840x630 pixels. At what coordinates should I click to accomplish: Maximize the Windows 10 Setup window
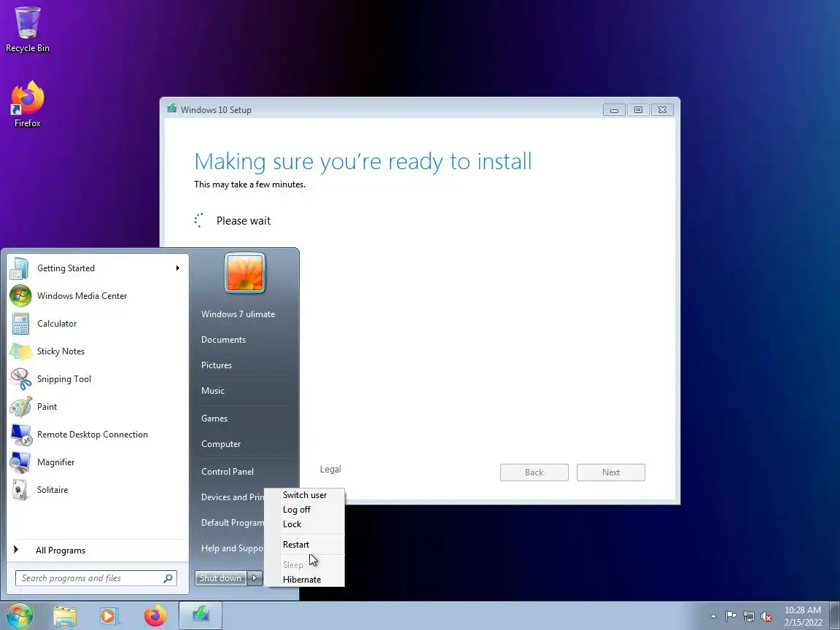coord(638,110)
